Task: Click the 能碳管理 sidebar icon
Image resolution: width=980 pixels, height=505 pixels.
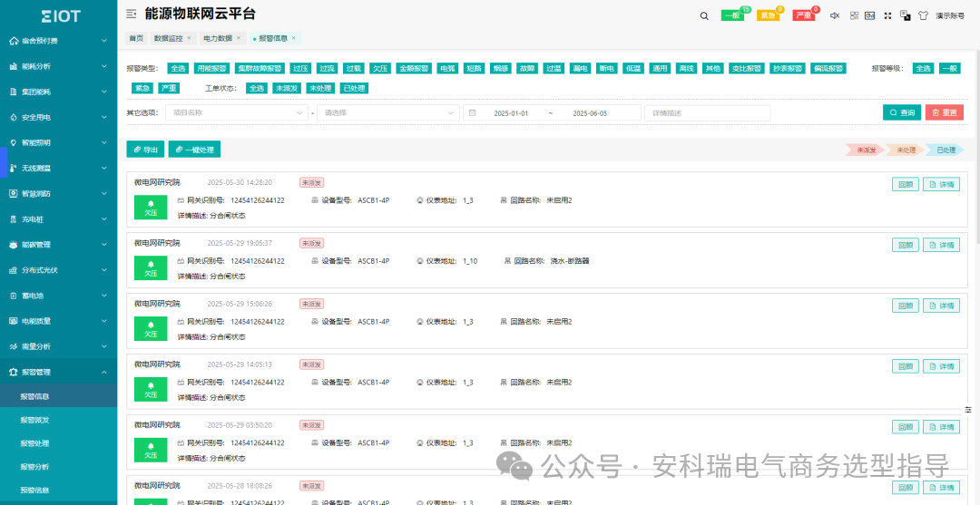Action: 13,245
